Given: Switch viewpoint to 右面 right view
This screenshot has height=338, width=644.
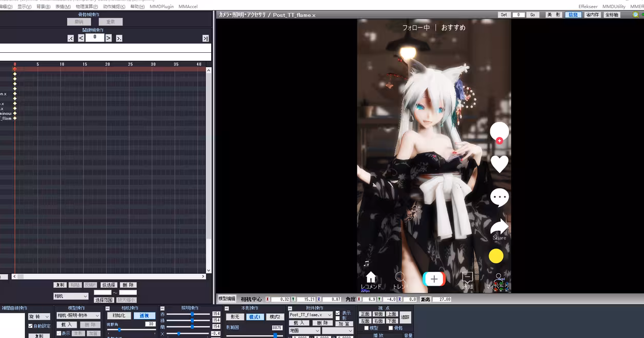Looking at the screenshot, I should pos(378,321).
